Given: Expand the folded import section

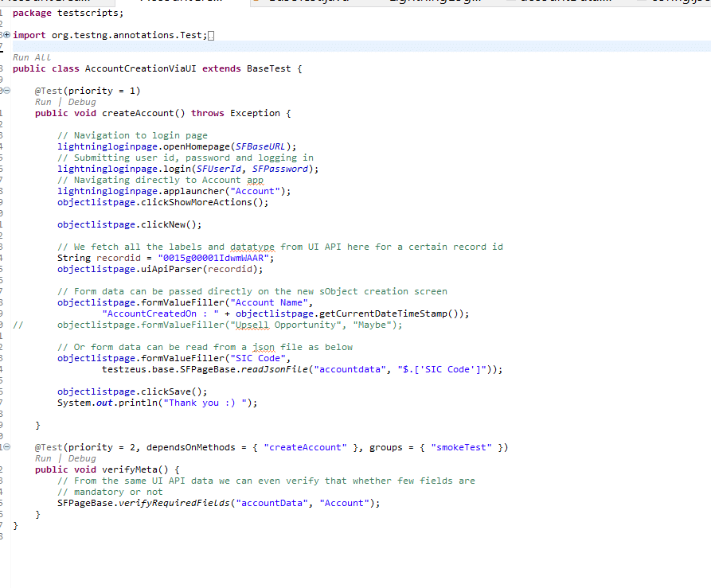Looking at the screenshot, I should click(x=7, y=35).
